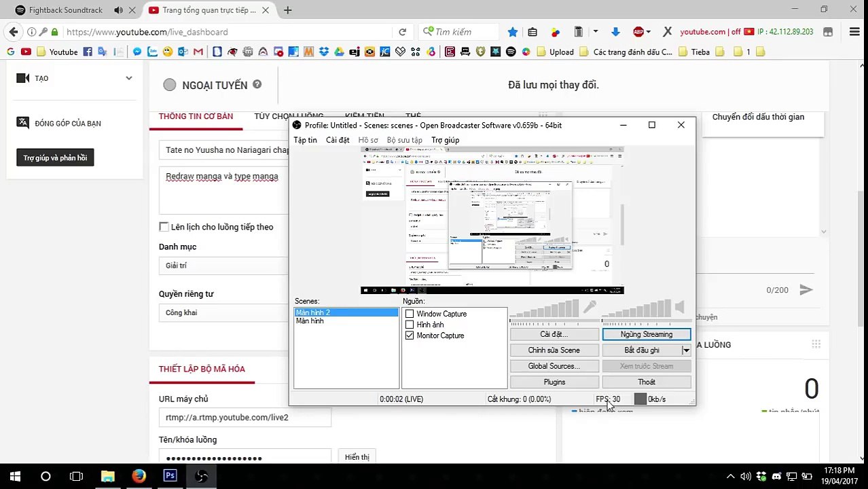Viewport: 868px width, 489px height.
Task: Open the browser hamburger menu
Action: (854, 32)
